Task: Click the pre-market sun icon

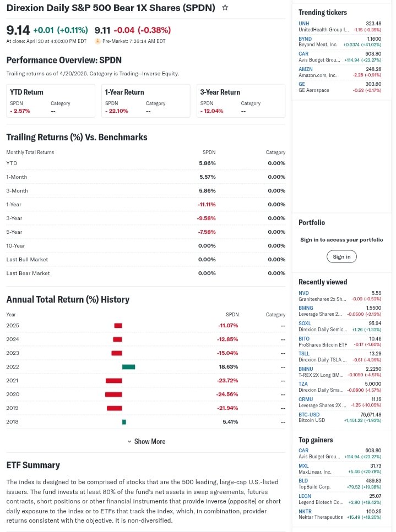Action: [97, 41]
